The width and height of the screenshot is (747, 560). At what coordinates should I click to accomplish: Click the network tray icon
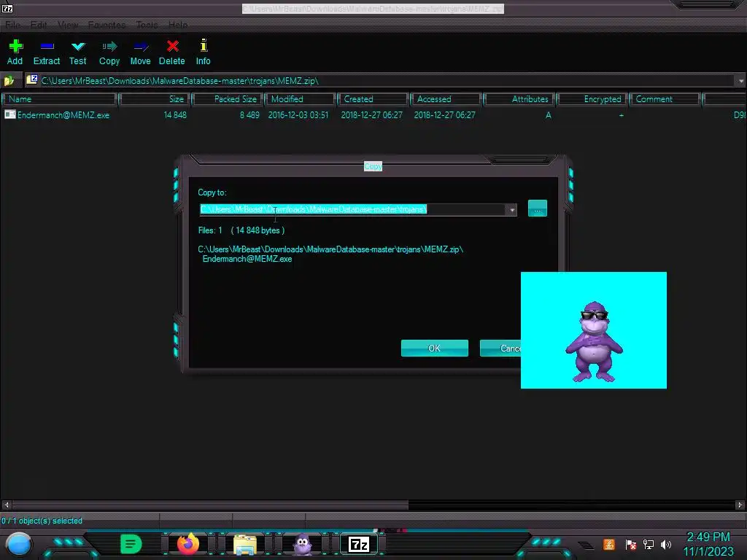tap(649, 544)
